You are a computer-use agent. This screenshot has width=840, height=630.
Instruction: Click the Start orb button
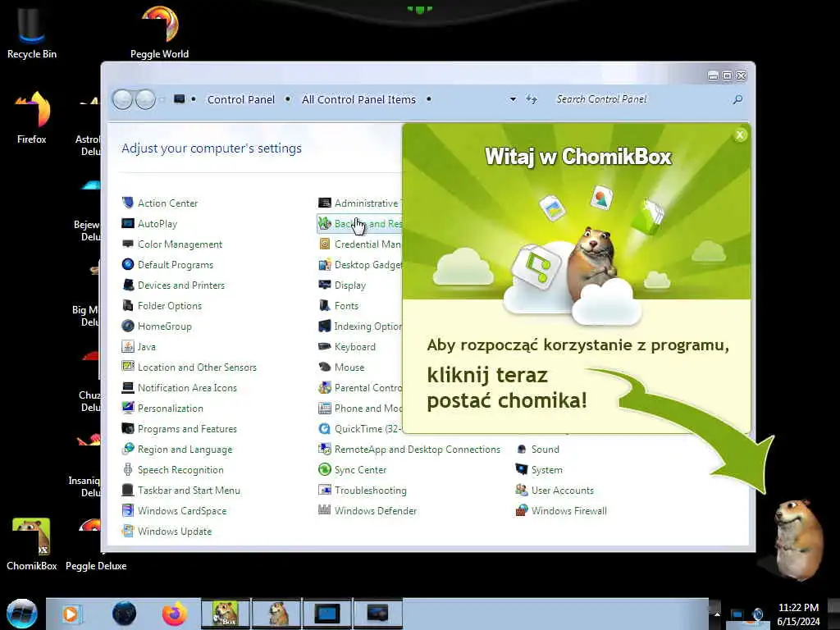tap(22, 614)
